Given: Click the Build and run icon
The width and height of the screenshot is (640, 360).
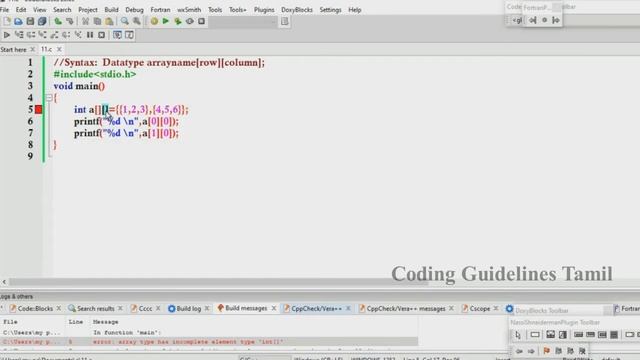Looking at the screenshot, I should pyautogui.click(x=178, y=21).
